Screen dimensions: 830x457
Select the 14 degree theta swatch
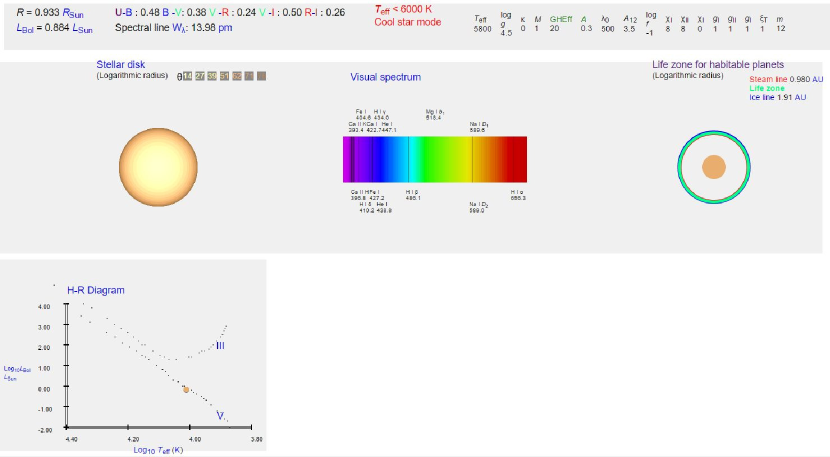(x=187, y=76)
